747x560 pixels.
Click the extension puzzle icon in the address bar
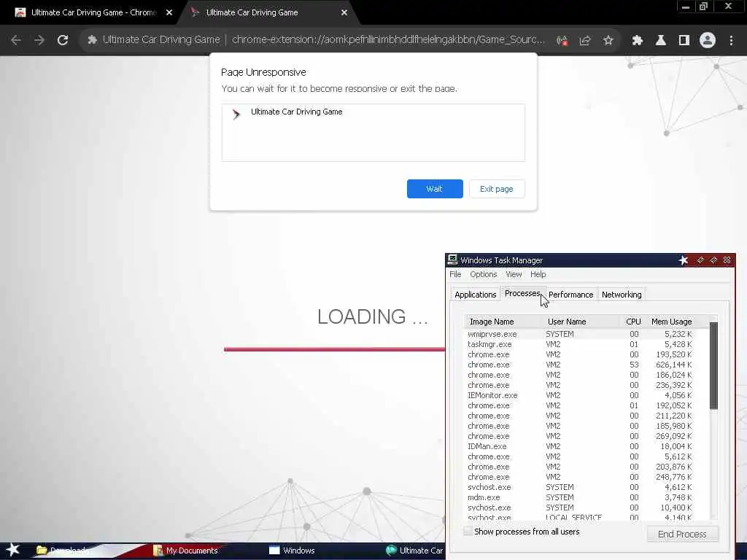pos(93,40)
